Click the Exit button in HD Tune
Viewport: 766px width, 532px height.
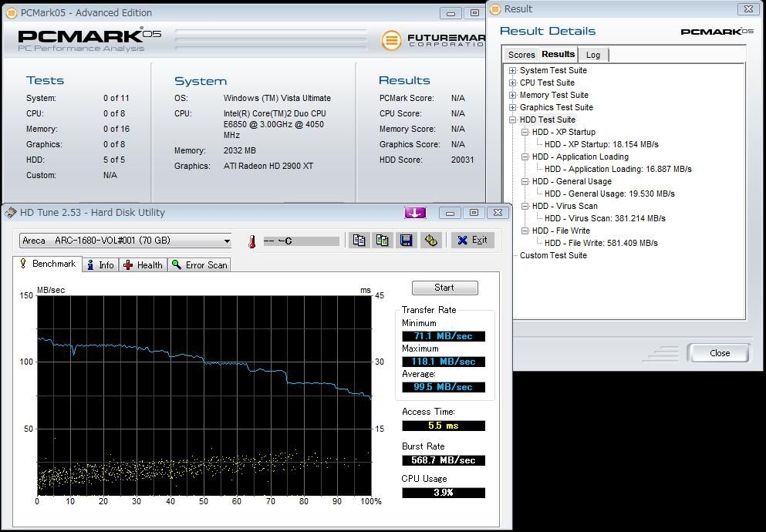pyautogui.click(x=472, y=240)
